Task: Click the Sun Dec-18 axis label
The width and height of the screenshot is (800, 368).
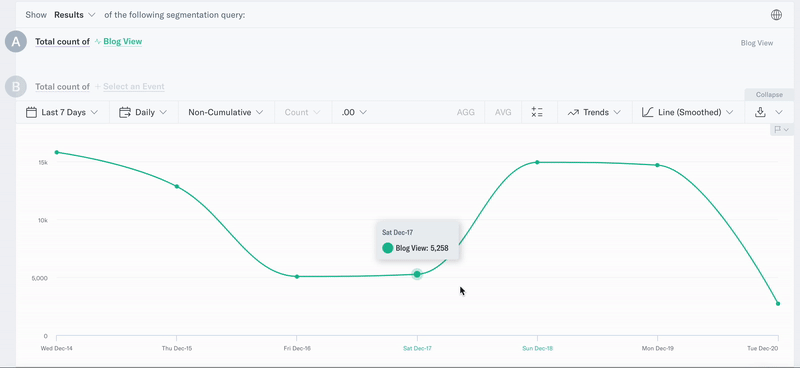Action: (537, 349)
